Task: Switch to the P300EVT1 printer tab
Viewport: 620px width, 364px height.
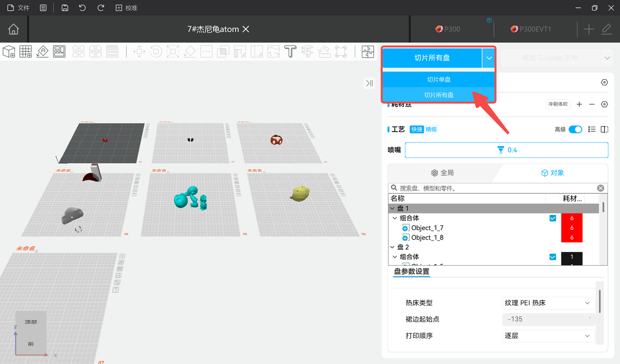Action: (x=531, y=29)
